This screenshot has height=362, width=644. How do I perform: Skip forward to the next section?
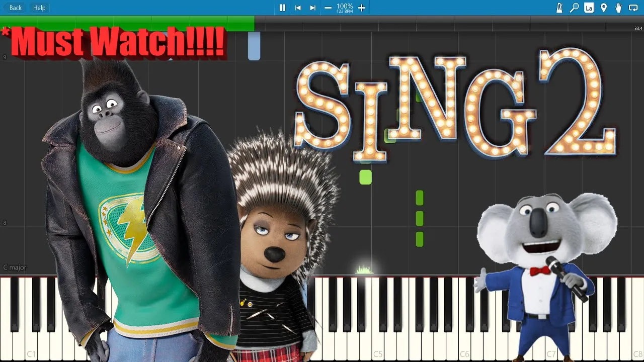pyautogui.click(x=312, y=8)
